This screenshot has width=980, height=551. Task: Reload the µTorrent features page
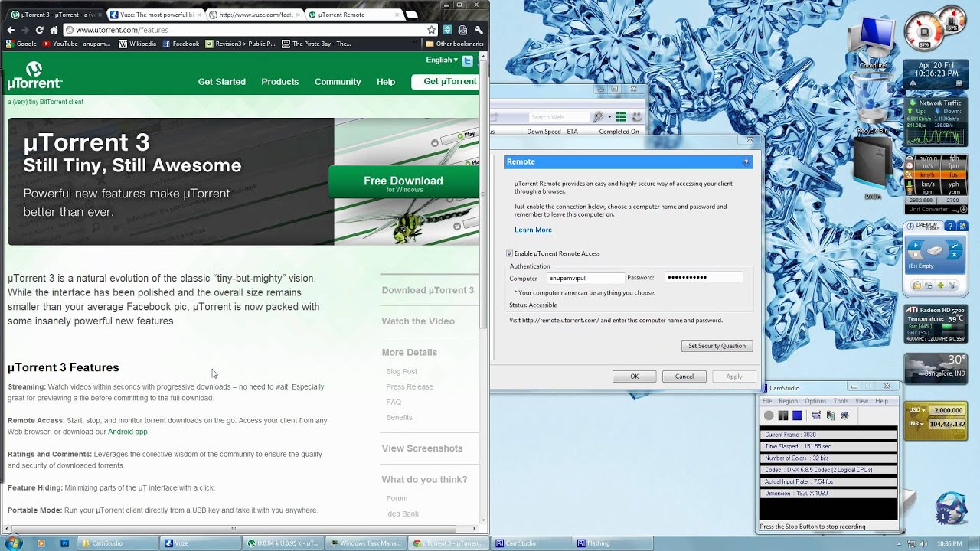(x=40, y=30)
